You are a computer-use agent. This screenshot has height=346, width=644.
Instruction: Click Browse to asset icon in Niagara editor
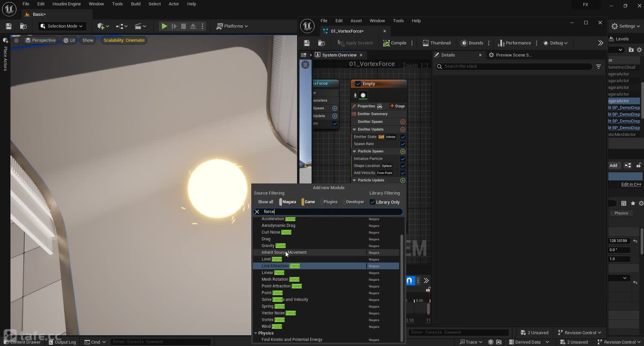click(x=321, y=43)
